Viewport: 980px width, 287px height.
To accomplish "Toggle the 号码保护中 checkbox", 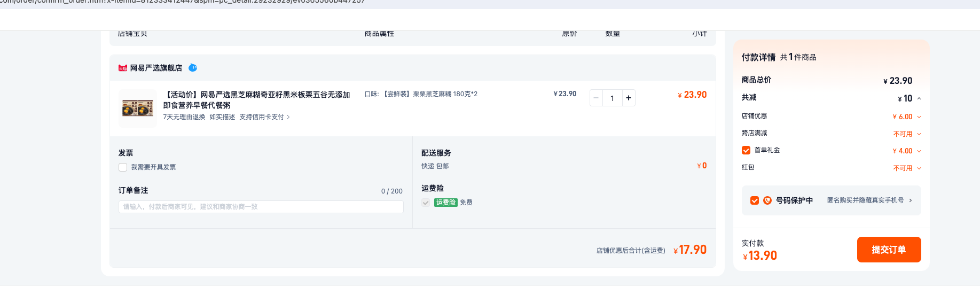I will (755, 200).
